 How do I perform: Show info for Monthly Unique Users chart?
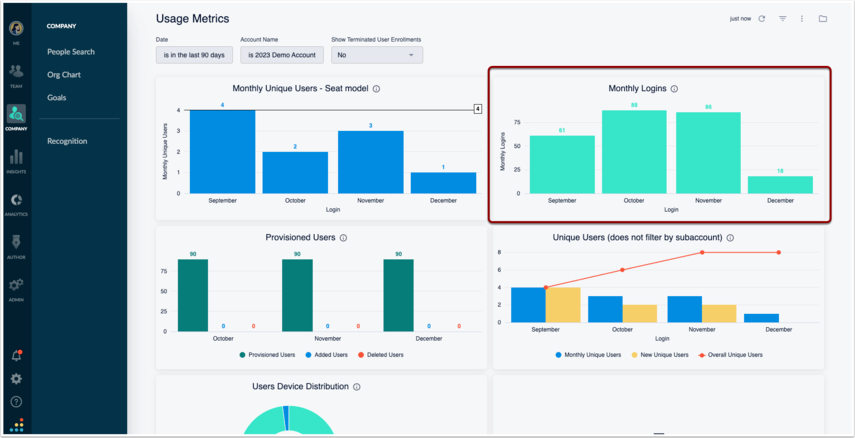point(376,88)
